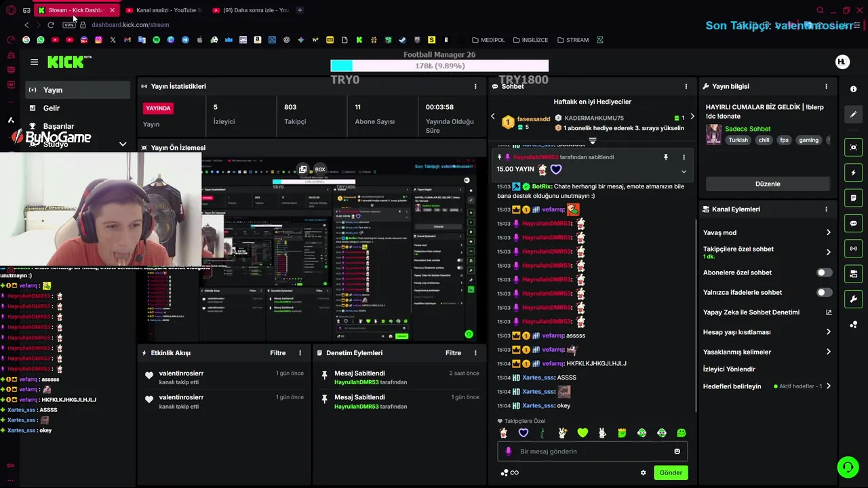Click the screen capture icon in right sidebar
The height and width of the screenshot is (488, 868).
(x=853, y=147)
